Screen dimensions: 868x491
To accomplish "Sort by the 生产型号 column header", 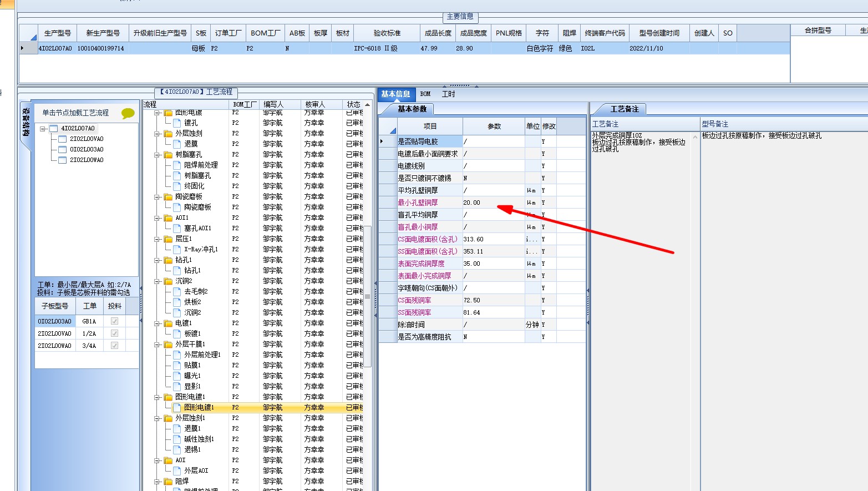I will coord(58,33).
